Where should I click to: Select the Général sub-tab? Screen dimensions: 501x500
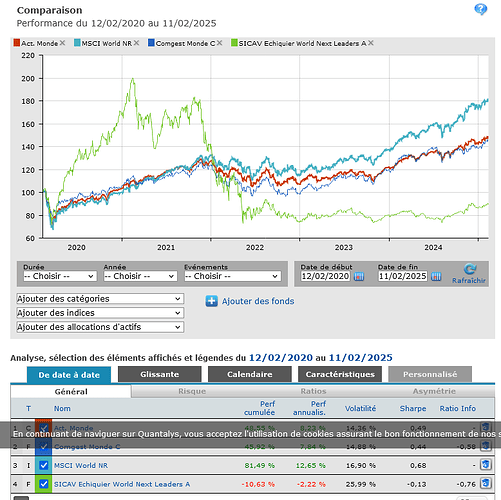(71, 391)
